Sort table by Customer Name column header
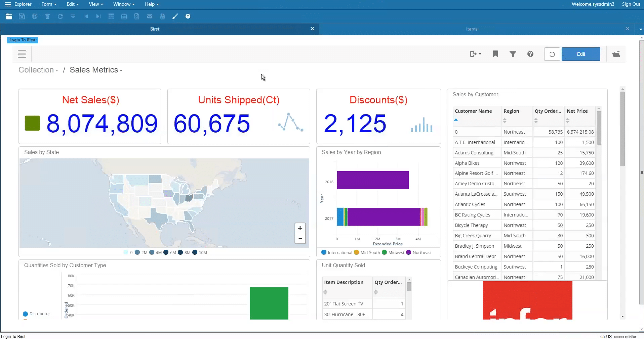Viewport: 644px width, 339px height. [473, 111]
